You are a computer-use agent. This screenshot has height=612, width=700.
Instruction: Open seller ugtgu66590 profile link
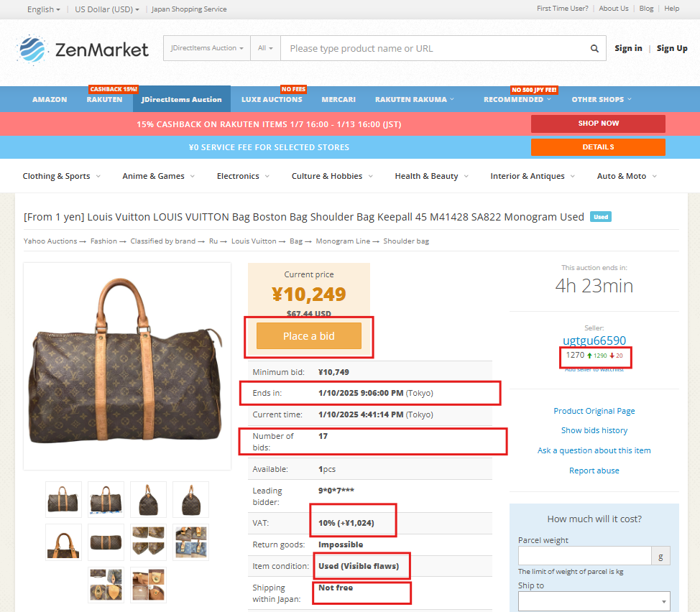pyautogui.click(x=594, y=340)
